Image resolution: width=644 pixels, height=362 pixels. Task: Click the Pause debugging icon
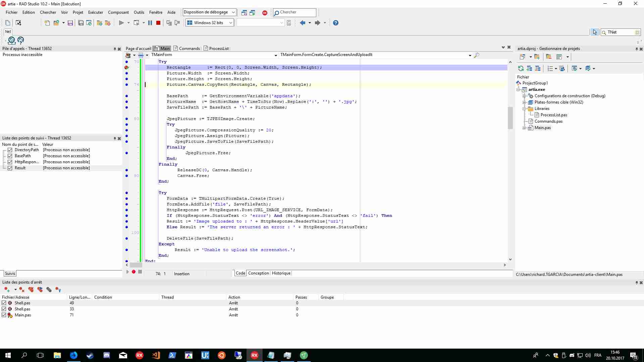pos(150,23)
